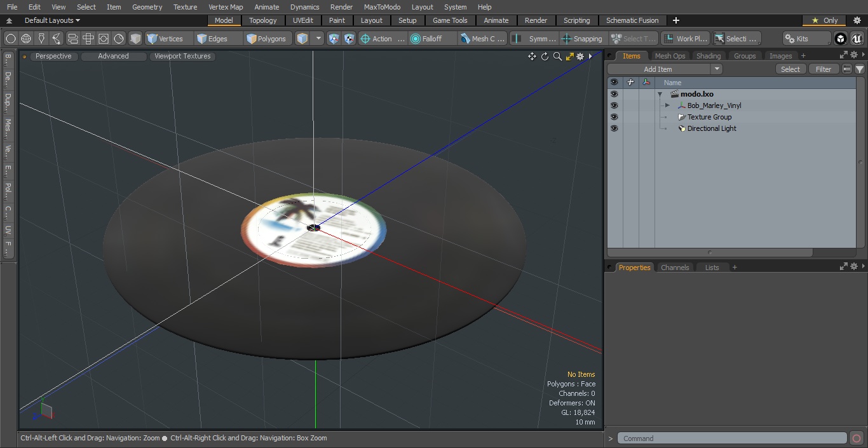The height and width of the screenshot is (448, 868).
Task: Toggle visibility of Directional Light
Action: 614,128
